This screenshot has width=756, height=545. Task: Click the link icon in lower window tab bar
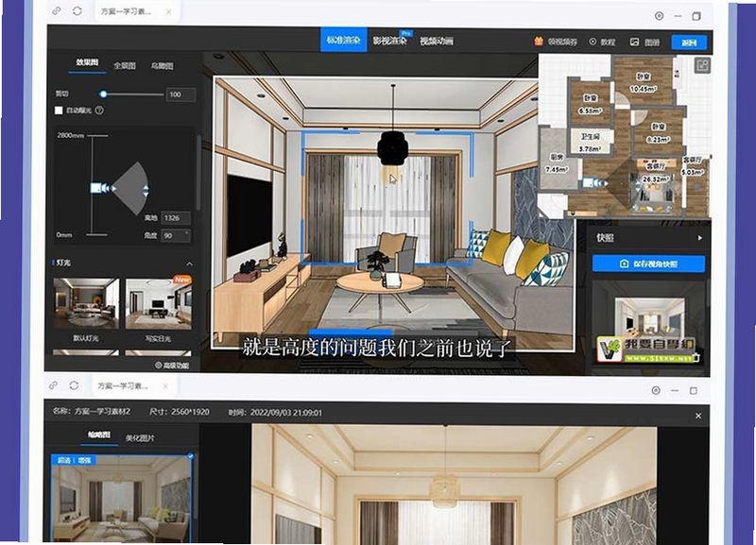coord(54,385)
